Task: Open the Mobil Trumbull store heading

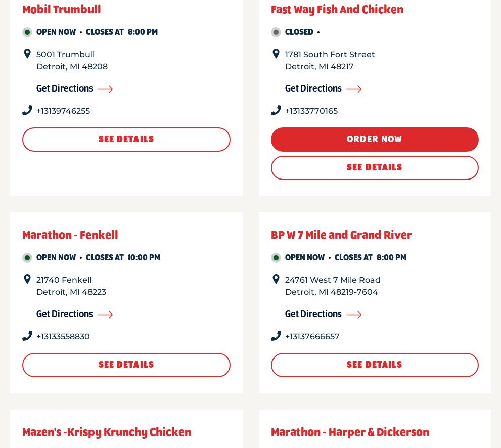Action: (61, 9)
